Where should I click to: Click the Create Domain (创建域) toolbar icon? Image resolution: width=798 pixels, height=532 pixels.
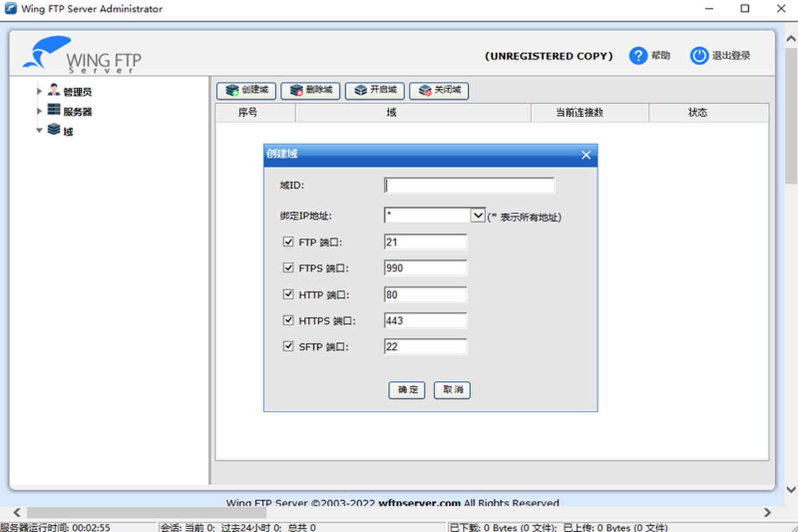232,90
